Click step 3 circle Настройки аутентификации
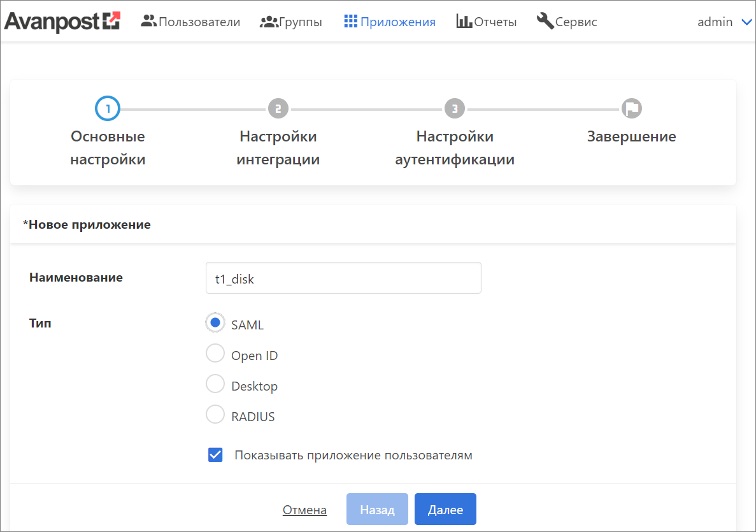756x532 pixels. [x=455, y=108]
